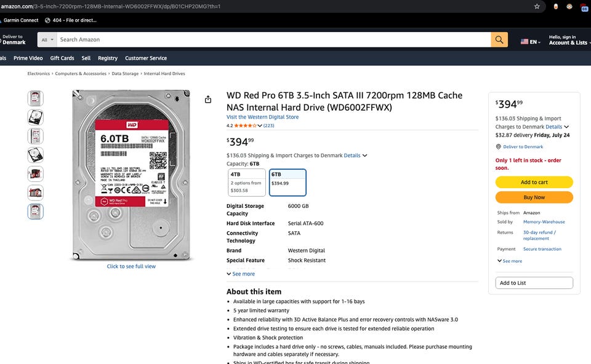The width and height of the screenshot is (591, 364).
Task: Select the 4TB capacity option
Action: click(x=247, y=183)
